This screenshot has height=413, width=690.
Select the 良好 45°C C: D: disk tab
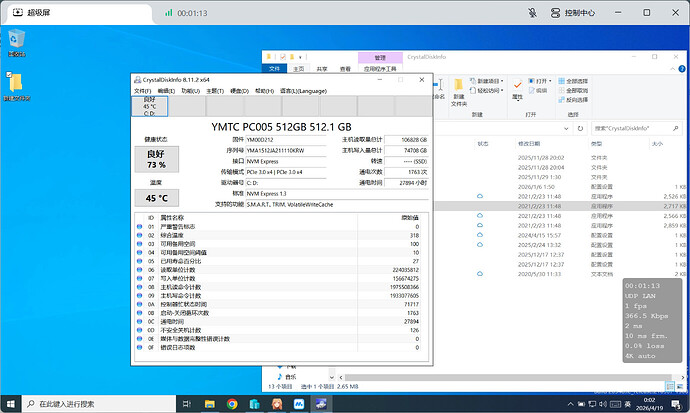tap(150, 106)
